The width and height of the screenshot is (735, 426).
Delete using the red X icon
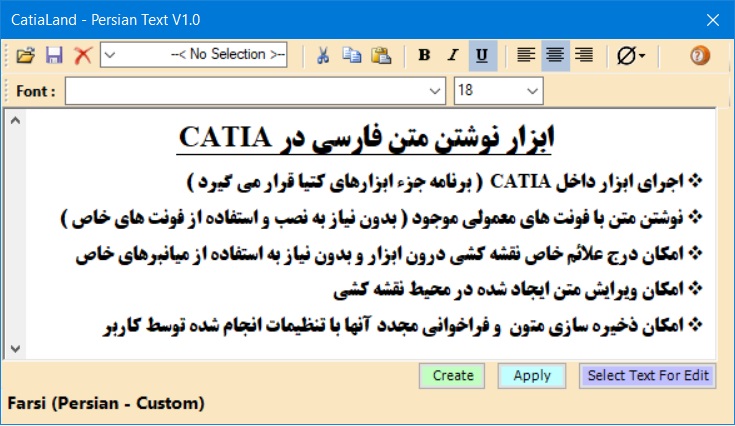[83, 55]
